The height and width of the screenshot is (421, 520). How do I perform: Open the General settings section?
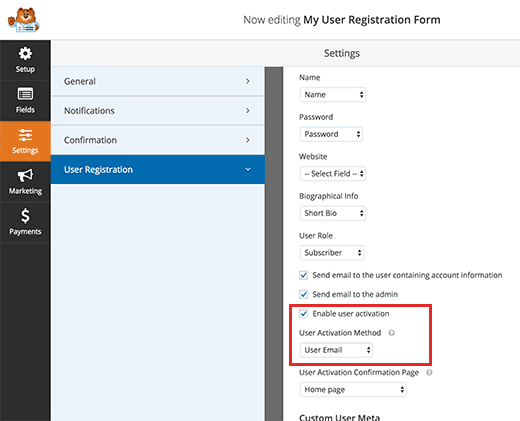158,81
